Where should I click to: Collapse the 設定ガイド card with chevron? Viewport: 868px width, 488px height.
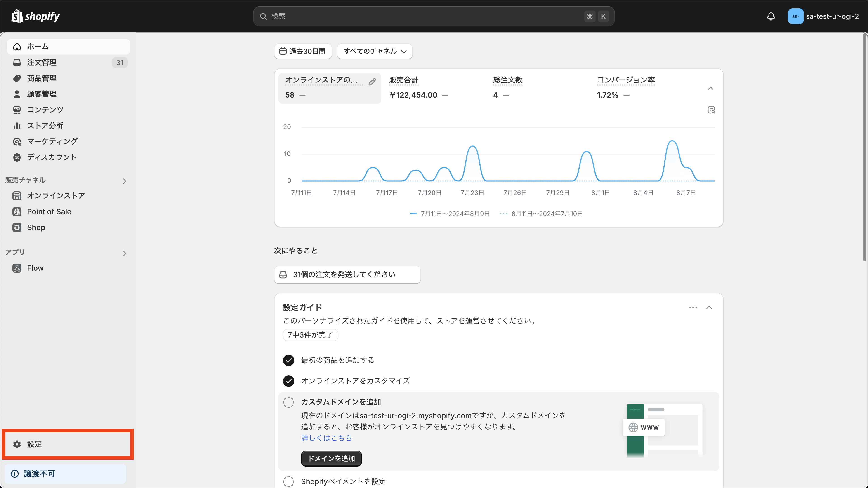[709, 307]
